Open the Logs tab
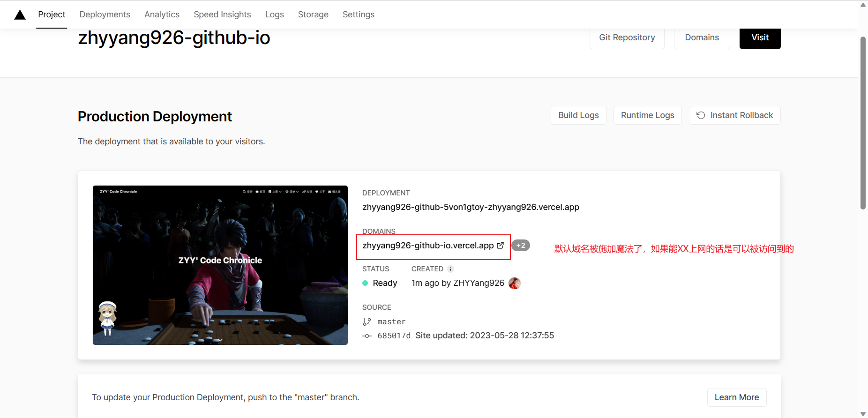The width and height of the screenshot is (868, 418). point(274,15)
